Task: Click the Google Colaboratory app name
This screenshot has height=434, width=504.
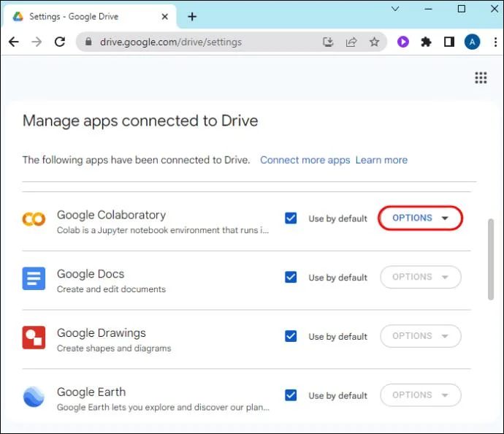Action: (111, 215)
